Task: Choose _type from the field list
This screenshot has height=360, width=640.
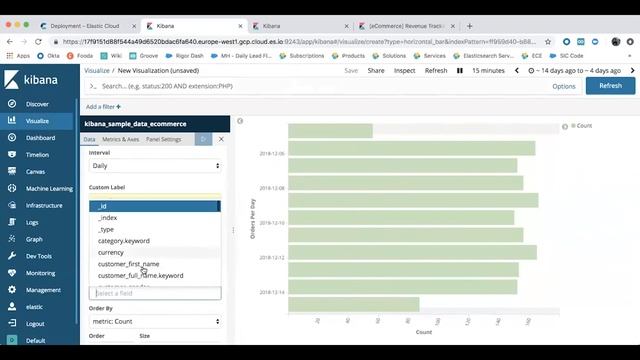Action: click(x=155, y=229)
